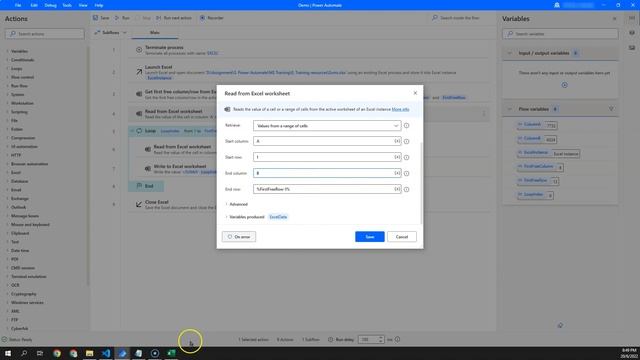This screenshot has height=360, width=640.
Task: Click the ExcelData produced variable chip
Action: click(x=278, y=217)
